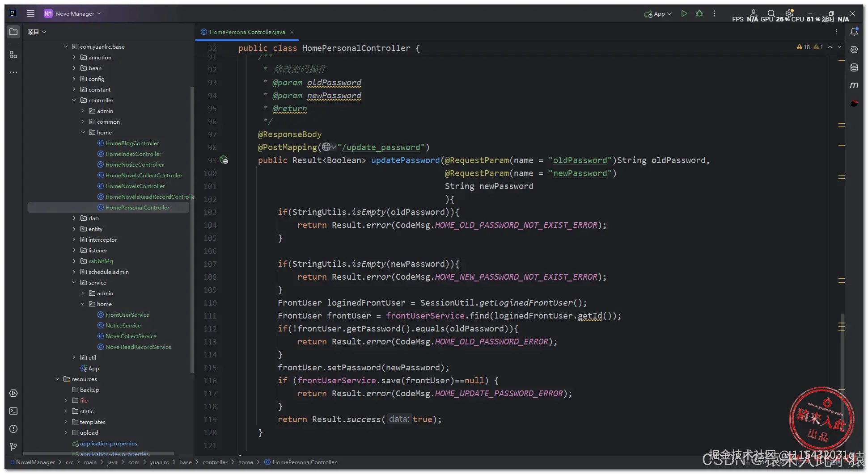Viewport: 868px width, 474px height.
Task: Jump to previous highlighted error
Action: [x=830, y=47]
